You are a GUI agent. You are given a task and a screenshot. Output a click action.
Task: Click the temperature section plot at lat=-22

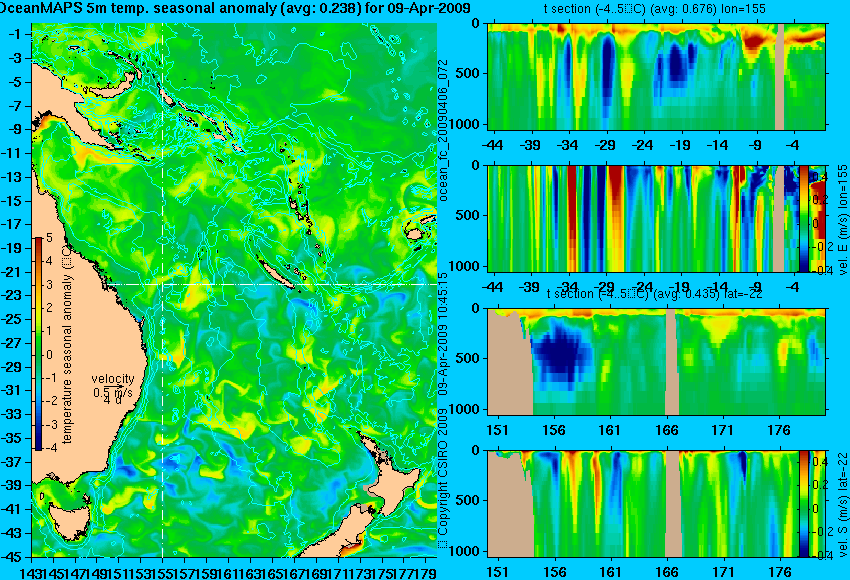point(656,362)
